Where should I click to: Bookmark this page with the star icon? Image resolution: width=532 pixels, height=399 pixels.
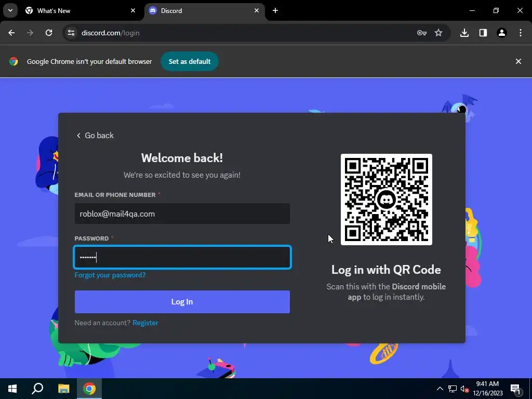[438, 33]
